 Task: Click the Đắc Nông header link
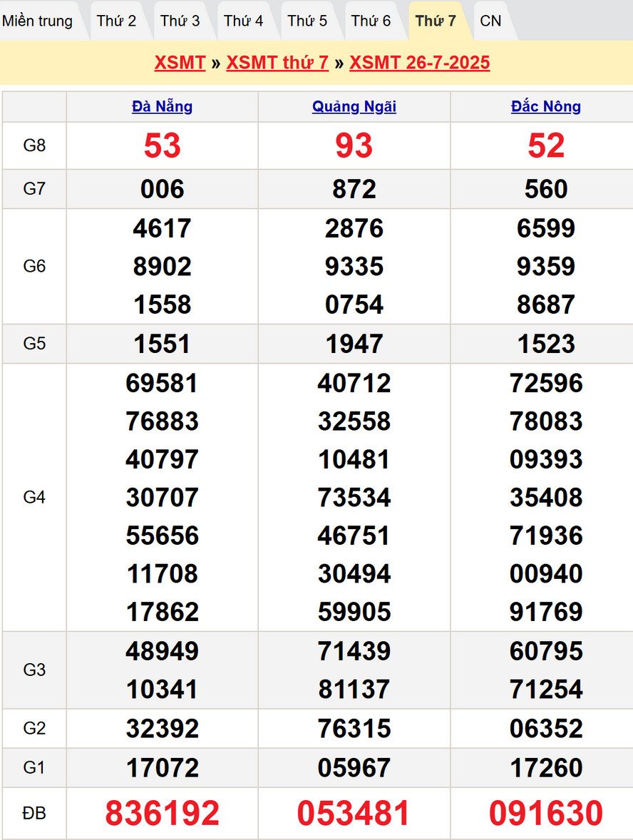point(546,107)
